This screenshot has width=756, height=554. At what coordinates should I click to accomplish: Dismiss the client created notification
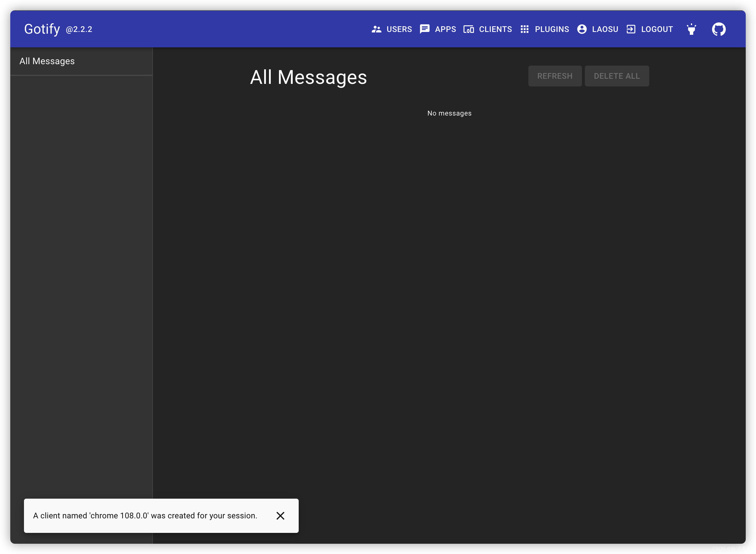280,516
